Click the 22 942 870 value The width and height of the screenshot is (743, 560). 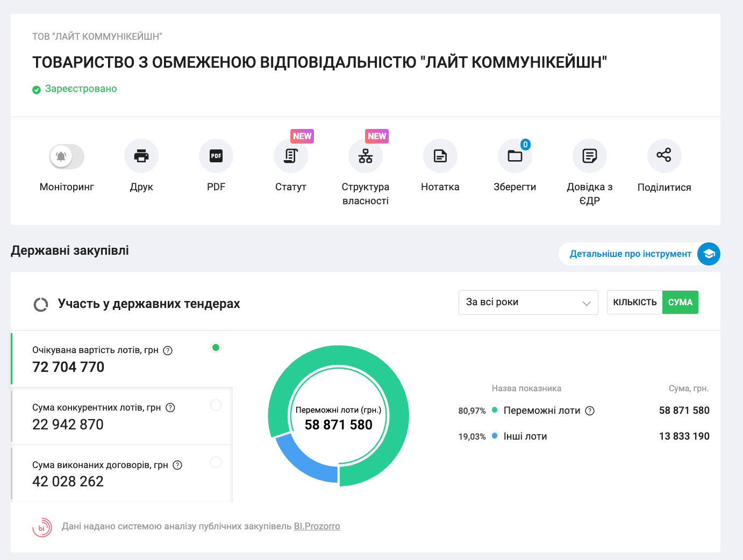pyautogui.click(x=68, y=425)
